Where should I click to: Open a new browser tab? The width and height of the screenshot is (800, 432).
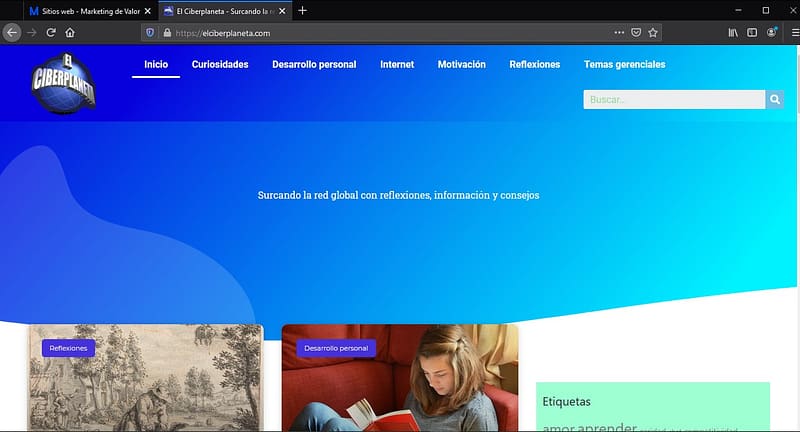(x=303, y=10)
